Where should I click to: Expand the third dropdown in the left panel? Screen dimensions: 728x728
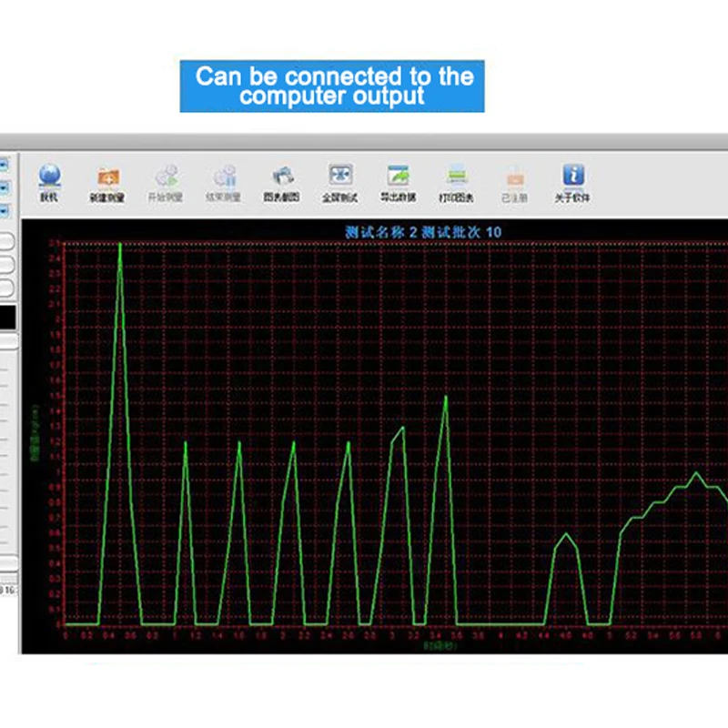click(4, 210)
